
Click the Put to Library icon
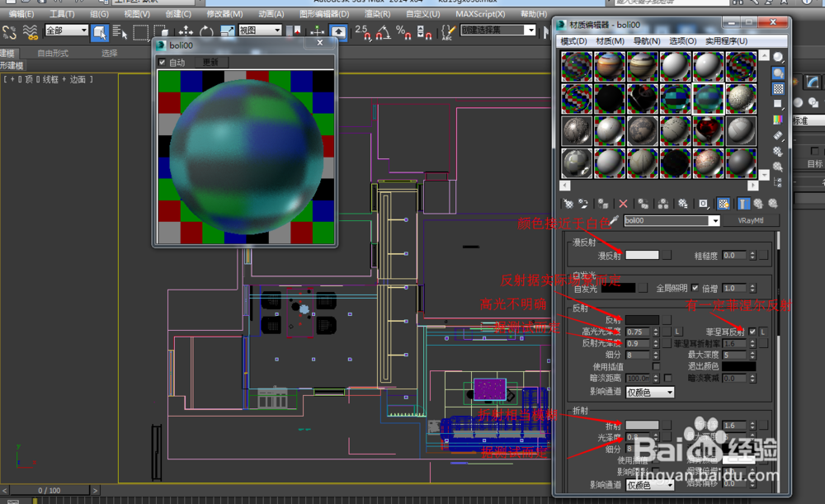point(683,204)
